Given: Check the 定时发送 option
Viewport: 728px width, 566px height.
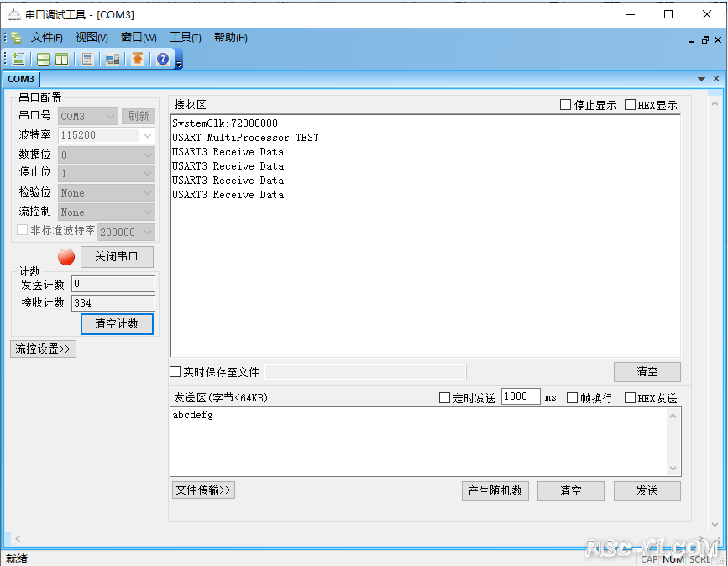Looking at the screenshot, I should click(445, 398).
